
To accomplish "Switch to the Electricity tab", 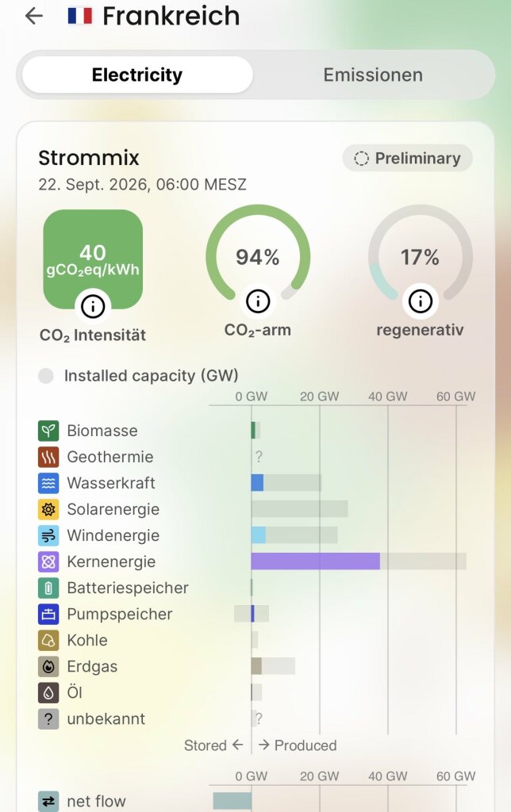I will (137, 75).
